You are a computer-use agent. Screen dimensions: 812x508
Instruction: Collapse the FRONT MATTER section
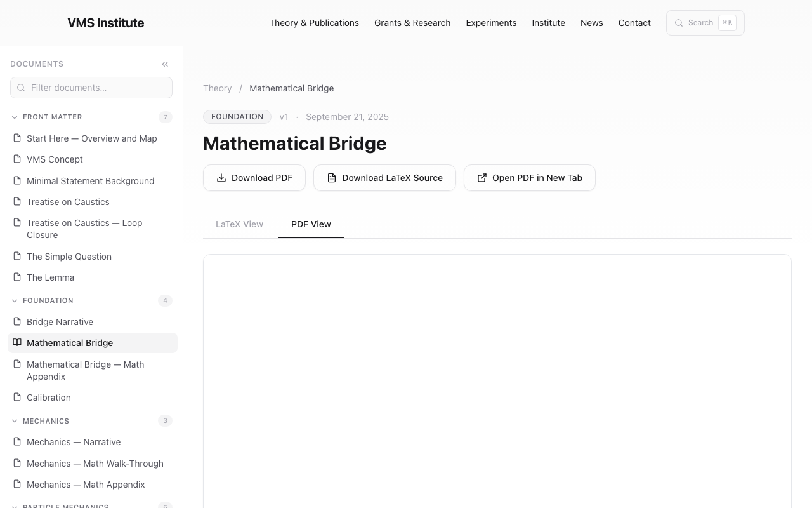tap(14, 117)
